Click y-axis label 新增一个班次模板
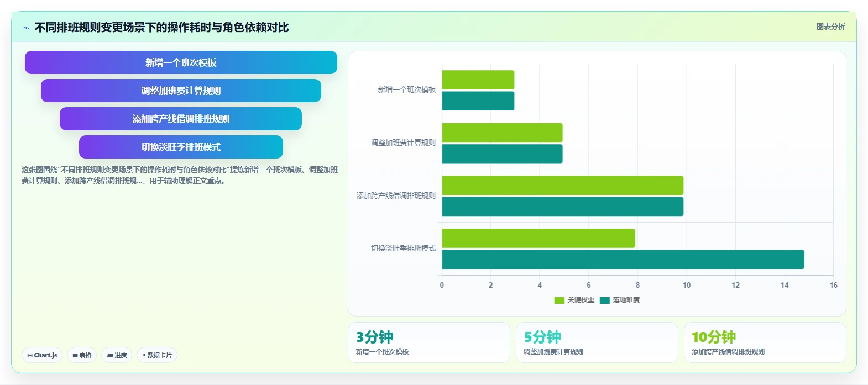Image resolution: width=868 pixels, height=385 pixels. coord(407,89)
